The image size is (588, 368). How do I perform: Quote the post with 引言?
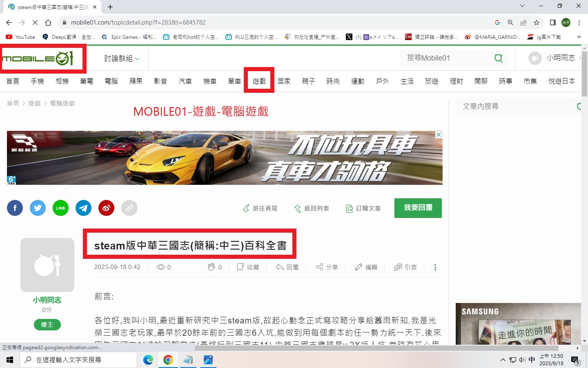pos(405,267)
